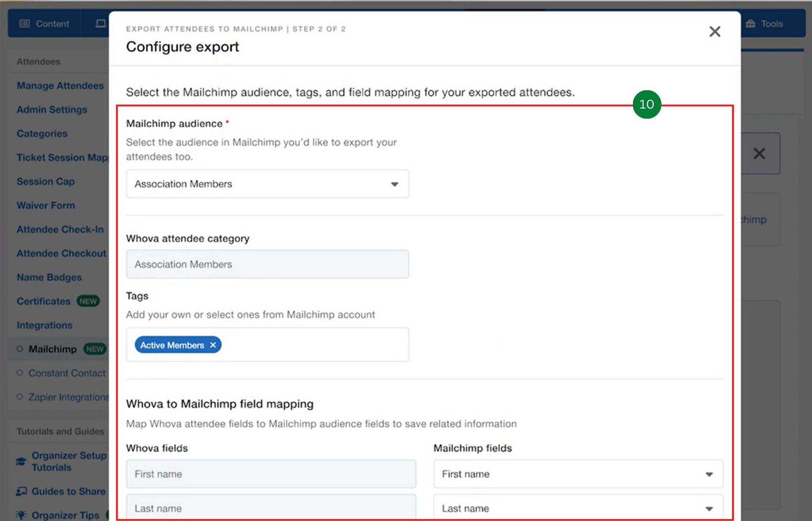Image resolution: width=812 pixels, height=521 pixels.
Task: Open Manage Attendees in the sidebar
Action: pos(60,85)
